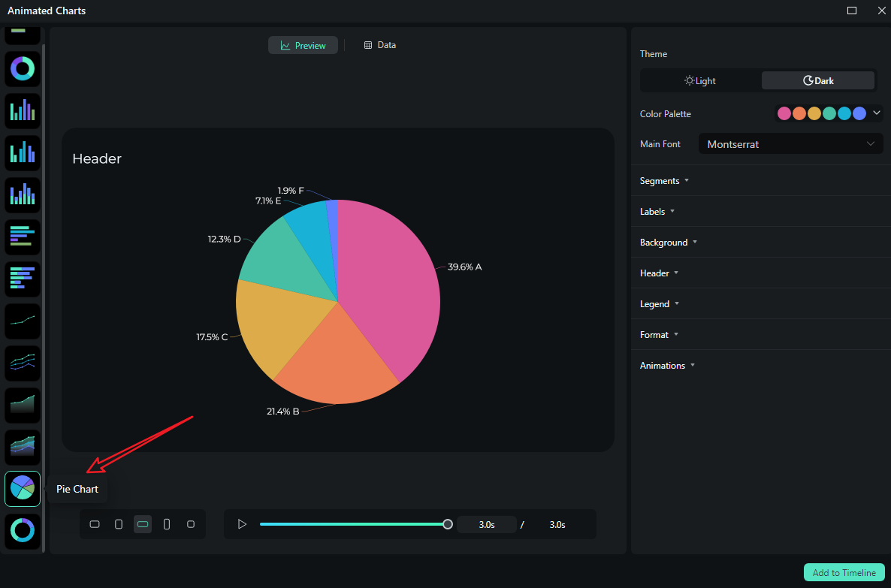Viewport: 891px width, 588px height.
Task: Open the Color Palette dropdown
Action: pyautogui.click(x=876, y=113)
